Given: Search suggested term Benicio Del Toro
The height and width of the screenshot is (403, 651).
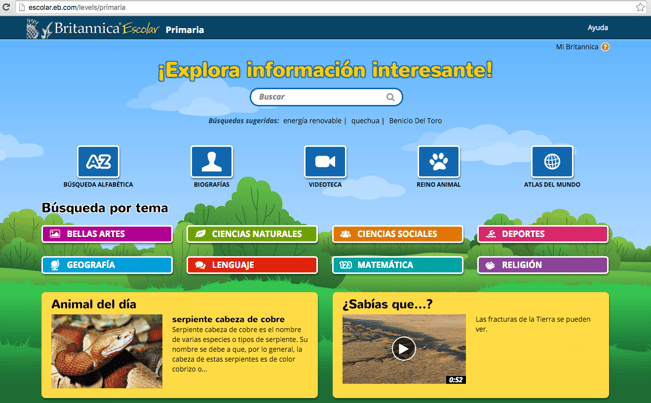Looking at the screenshot, I should tap(416, 121).
